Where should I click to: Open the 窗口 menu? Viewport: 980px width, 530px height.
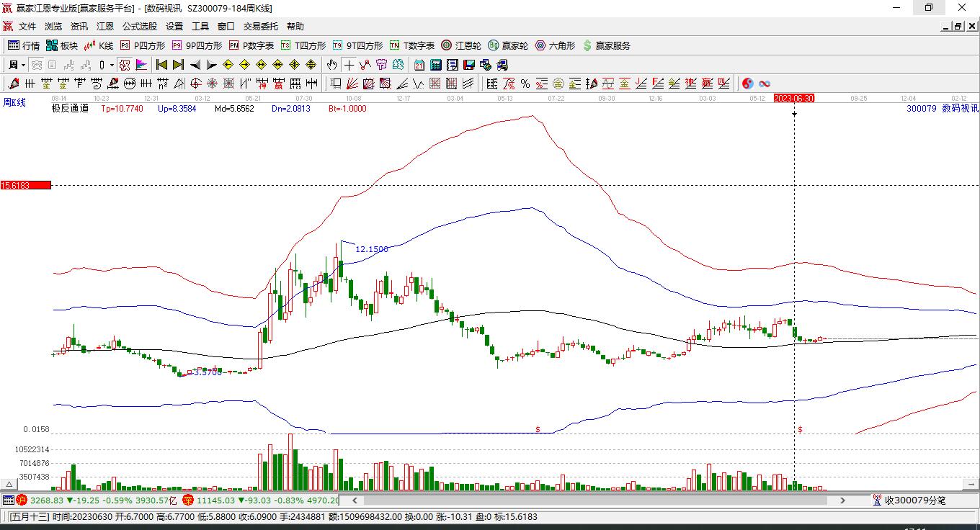[226, 27]
